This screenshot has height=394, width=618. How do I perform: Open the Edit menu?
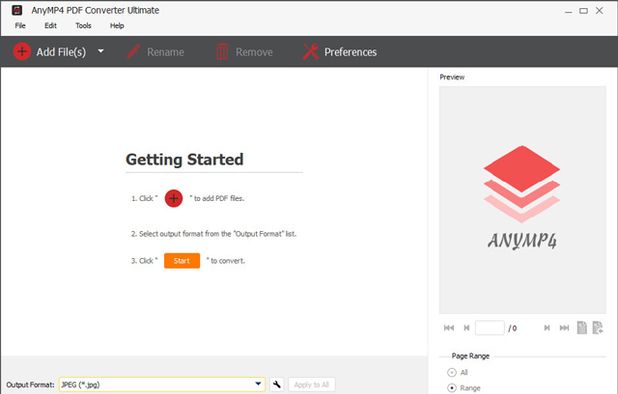coord(50,26)
